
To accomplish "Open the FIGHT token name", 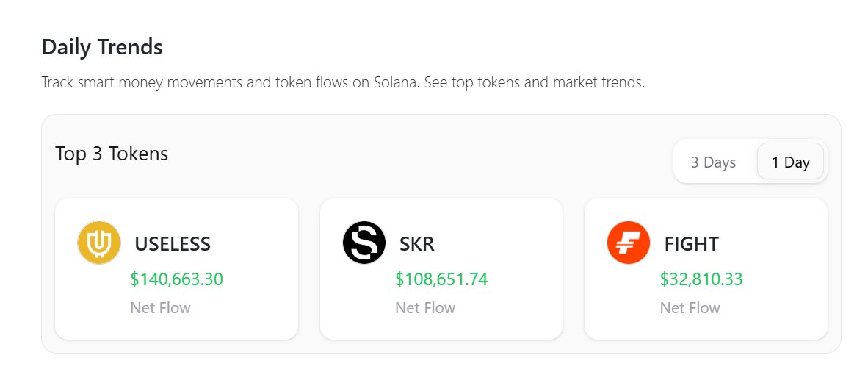I will click(x=692, y=243).
